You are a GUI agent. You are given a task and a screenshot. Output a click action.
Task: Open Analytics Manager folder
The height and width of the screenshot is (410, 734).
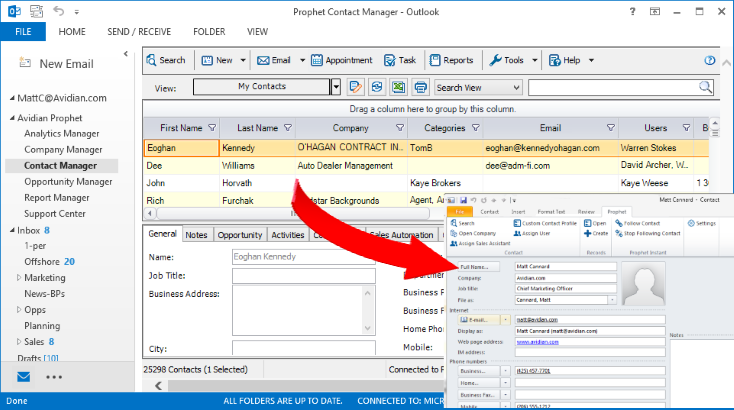[62, 134]
